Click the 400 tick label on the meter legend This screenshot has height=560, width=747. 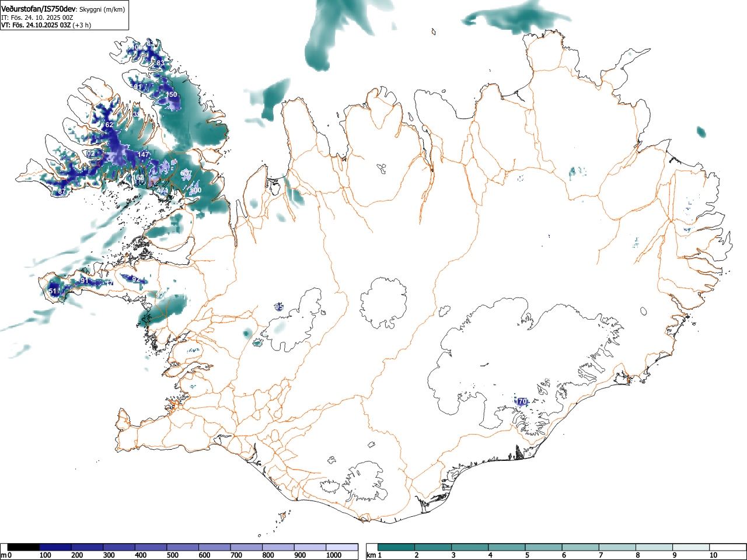pyautogui.click(x=140, y=555)
